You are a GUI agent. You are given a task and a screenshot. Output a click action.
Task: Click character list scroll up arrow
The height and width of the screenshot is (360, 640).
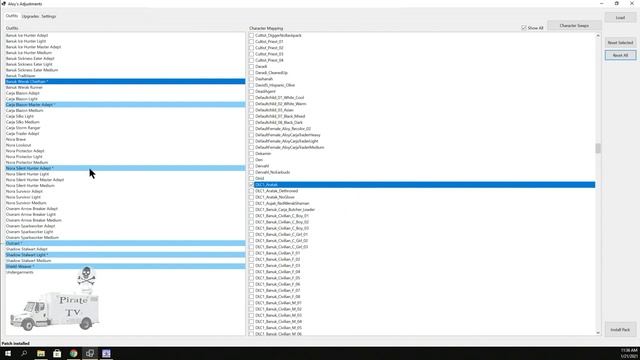point(598,36)
